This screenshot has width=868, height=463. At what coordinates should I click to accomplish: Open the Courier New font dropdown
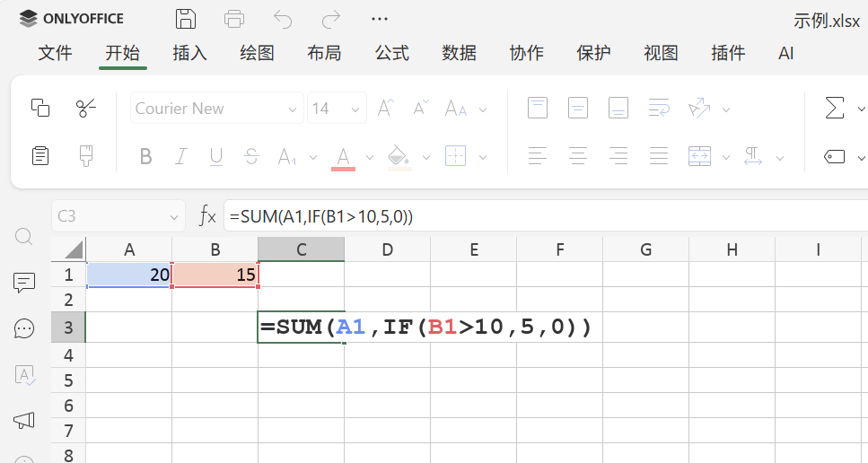pyautogui.click(x=292, y=109)
